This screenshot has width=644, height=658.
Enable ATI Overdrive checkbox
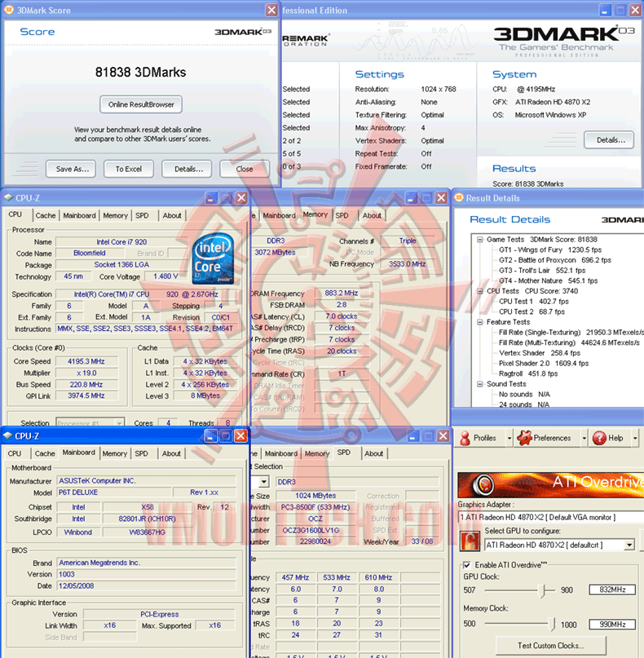(x=466, y=565)
